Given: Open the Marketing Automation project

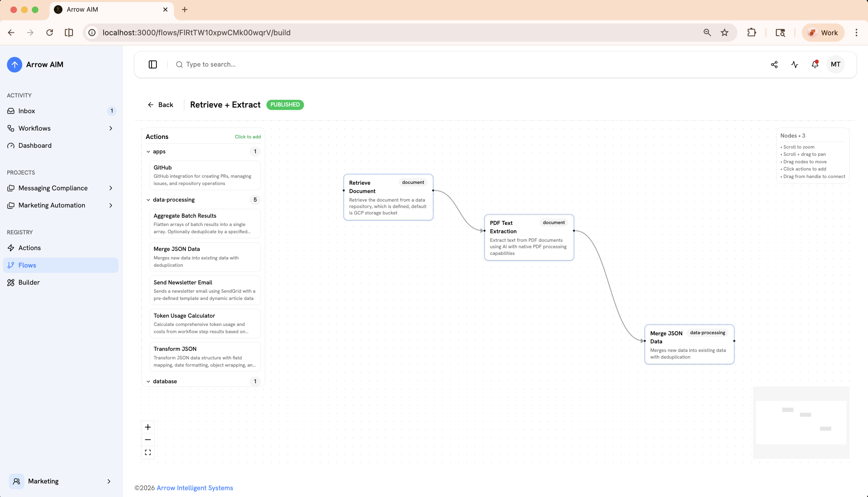Looking at the screenshot, I should coord(51,205).
